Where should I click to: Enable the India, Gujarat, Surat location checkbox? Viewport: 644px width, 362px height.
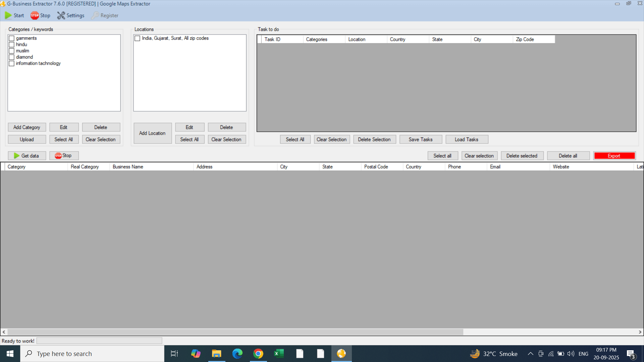click(138, 38)
